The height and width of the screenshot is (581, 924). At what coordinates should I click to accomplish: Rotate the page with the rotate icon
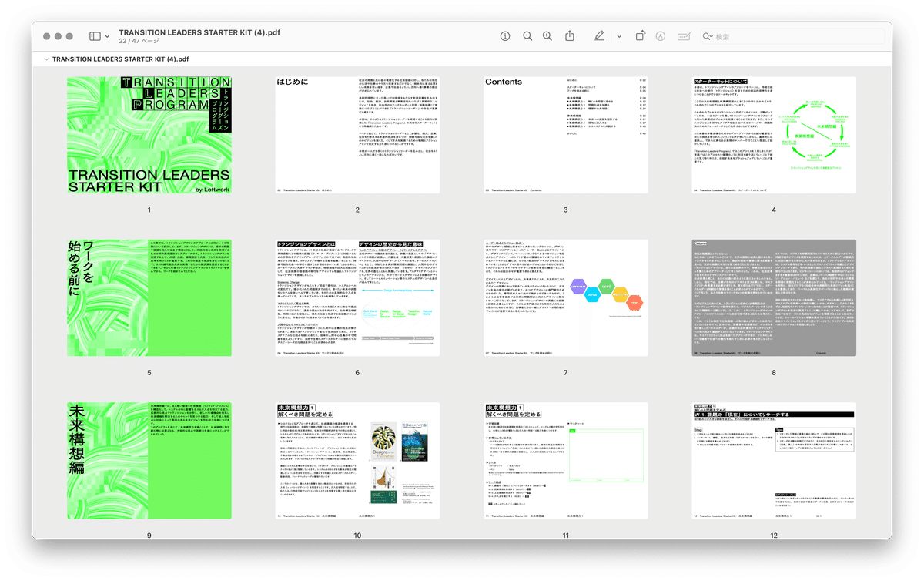(640, 36)
